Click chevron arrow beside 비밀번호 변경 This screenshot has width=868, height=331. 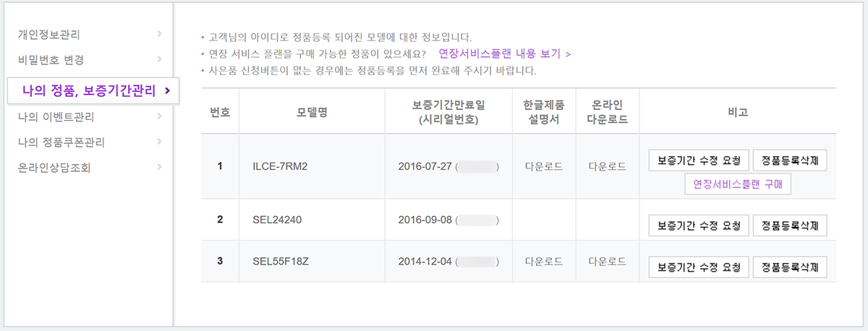[159, 59]
